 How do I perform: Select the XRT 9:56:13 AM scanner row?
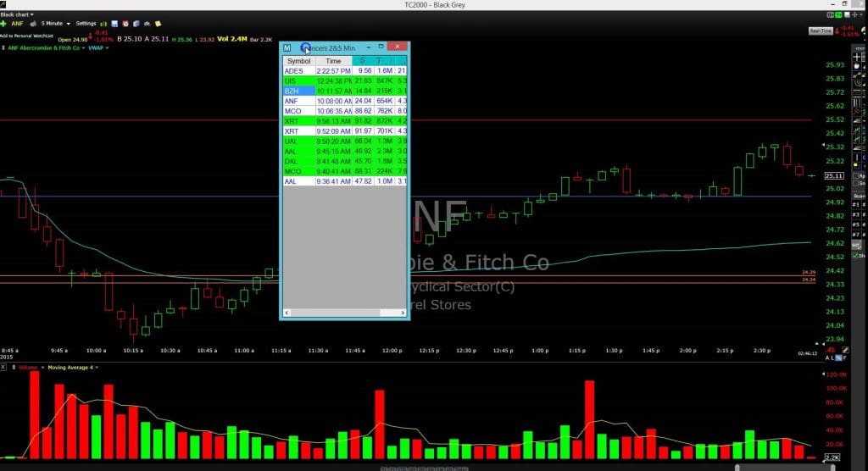345,121
